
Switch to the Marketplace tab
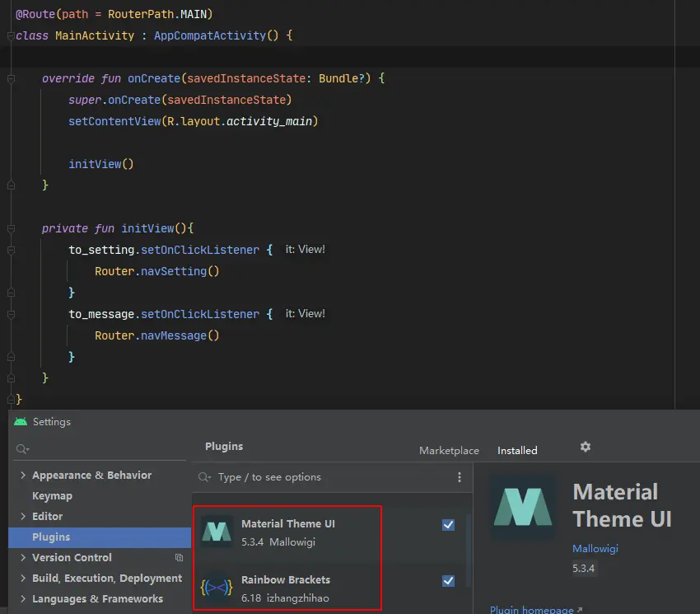pos(449,451)
